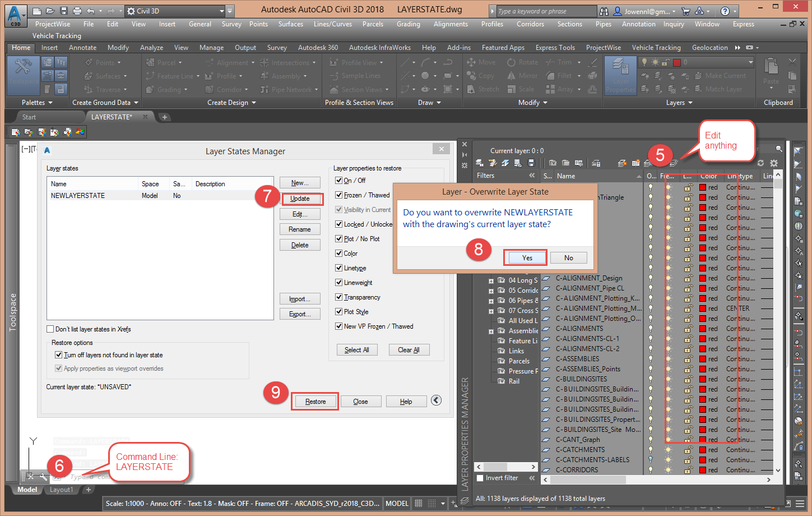Click New Layer icon in Layer Properties Manager
The height and width of the screenshot is (516, 812).
click(x=621, y=163)
